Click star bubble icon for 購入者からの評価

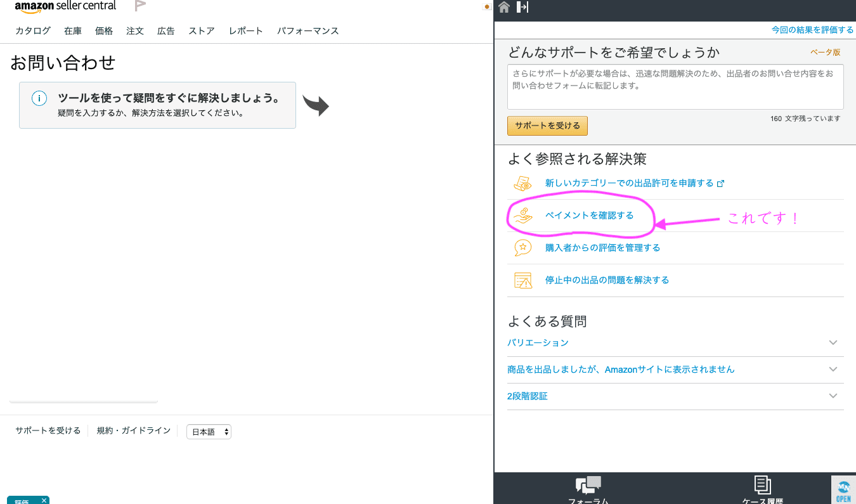click(x=522, y=248)
